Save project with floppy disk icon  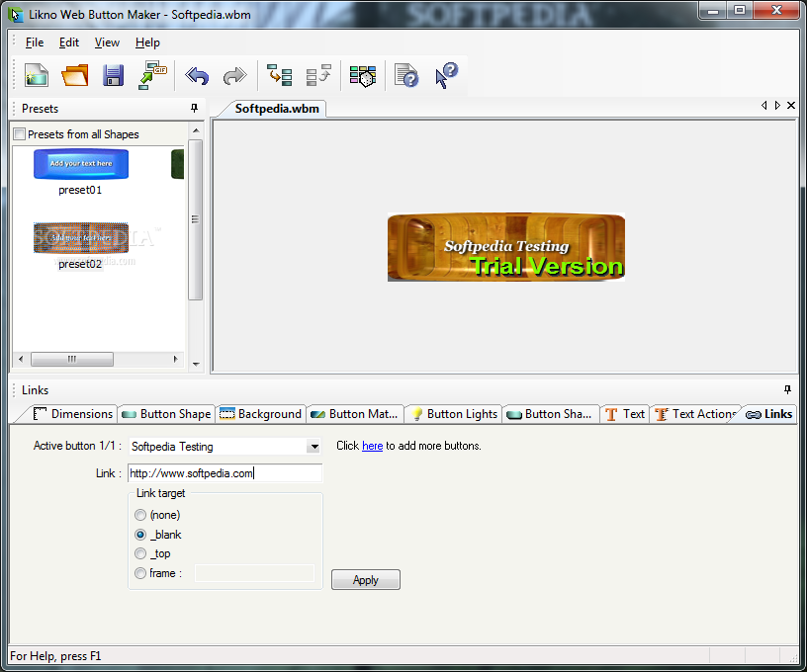[113, 75]
